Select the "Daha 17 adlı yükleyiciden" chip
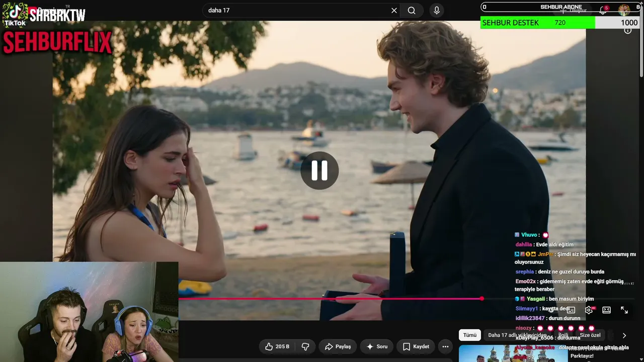Viewport: 644px width, 362px height. 517,335
